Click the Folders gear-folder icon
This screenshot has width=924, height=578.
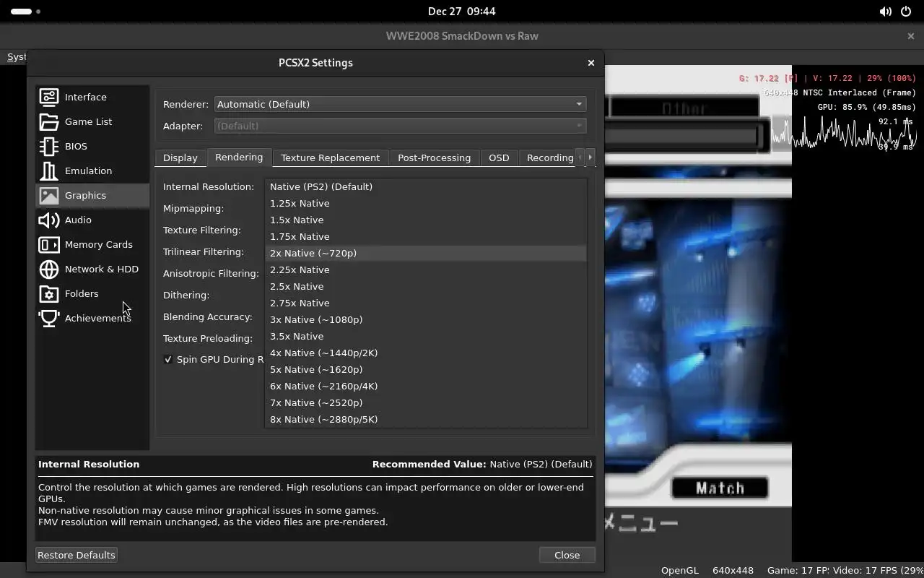49,293
